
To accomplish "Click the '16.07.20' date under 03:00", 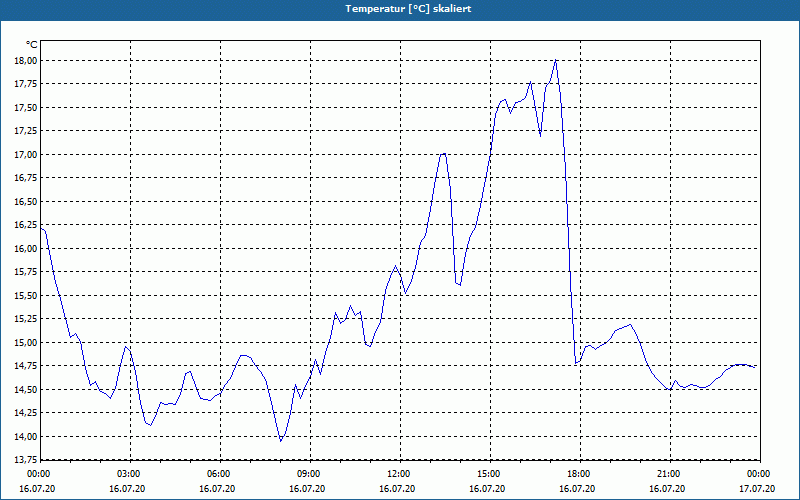I will click(x=127, y=489).
